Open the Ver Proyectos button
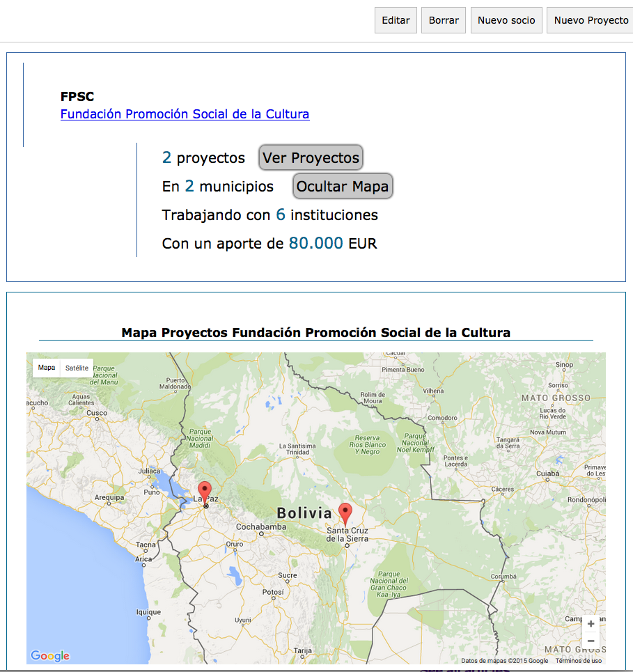This screenshot has height=672, width=633. (x=311, y=157)
